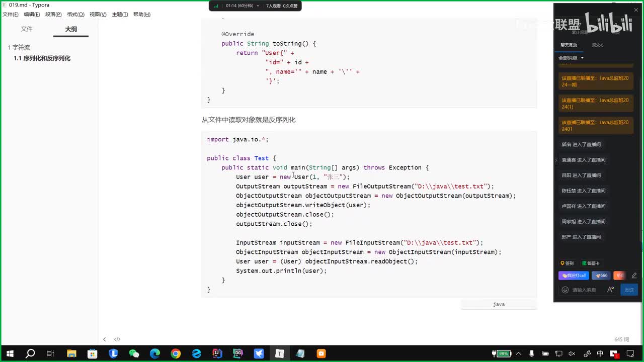The width and height of the screenshot is (644, 362).
Task: Open the 主题(T) menu
Action: coord(120,15)
